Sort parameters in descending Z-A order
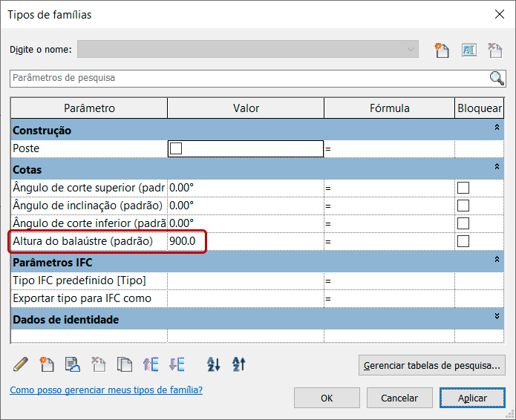This screenshot has width=516, height=420. [x=239, y=364]
